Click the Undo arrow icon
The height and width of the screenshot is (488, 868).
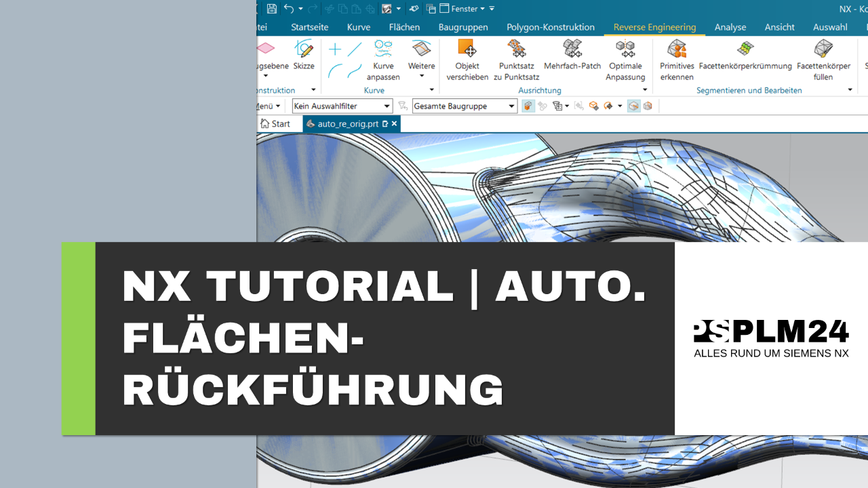tap(289, 9)
